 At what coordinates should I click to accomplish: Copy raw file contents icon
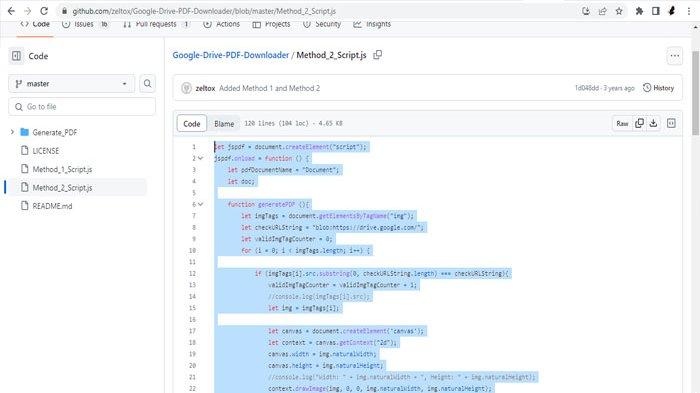click(x=639, y=123)
